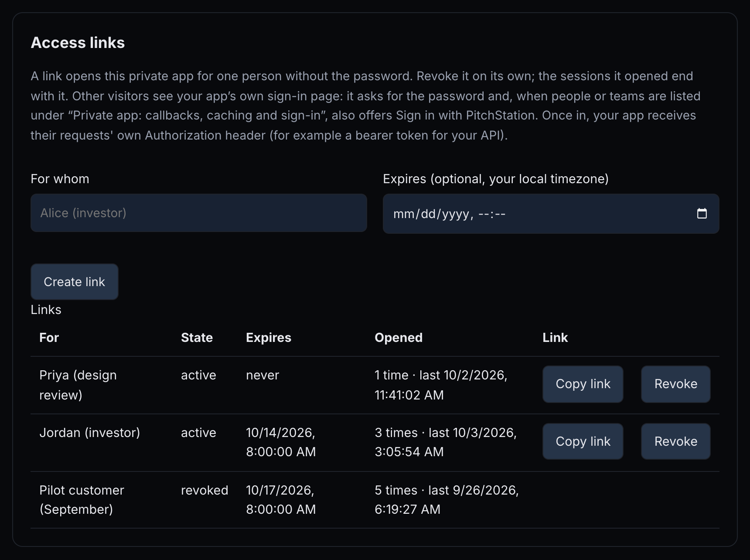The height and width of the screenshot is (560, 750).
Task: Copy link for Priya (design review)
Action: [x=583, y=384]
